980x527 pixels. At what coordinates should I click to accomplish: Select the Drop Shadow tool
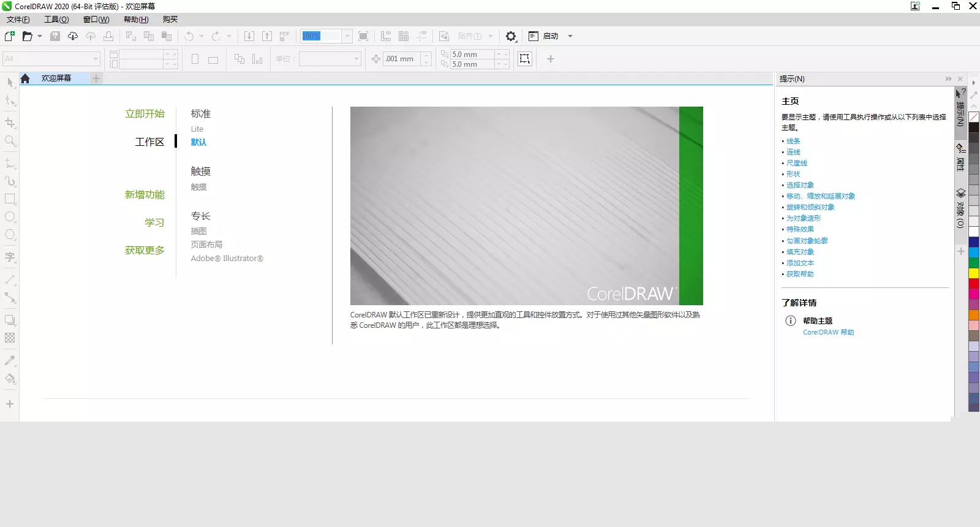(10, 320)
